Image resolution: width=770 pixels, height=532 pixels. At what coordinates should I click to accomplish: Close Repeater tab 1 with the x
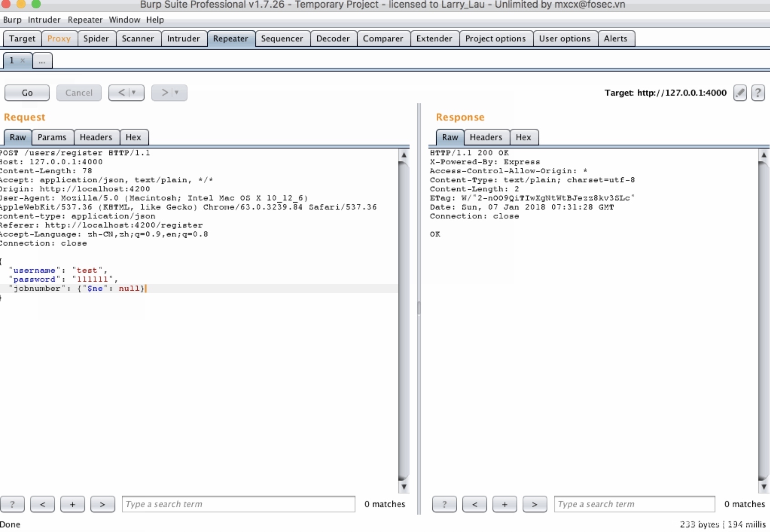pyautogui.click(x=23, y=60)
